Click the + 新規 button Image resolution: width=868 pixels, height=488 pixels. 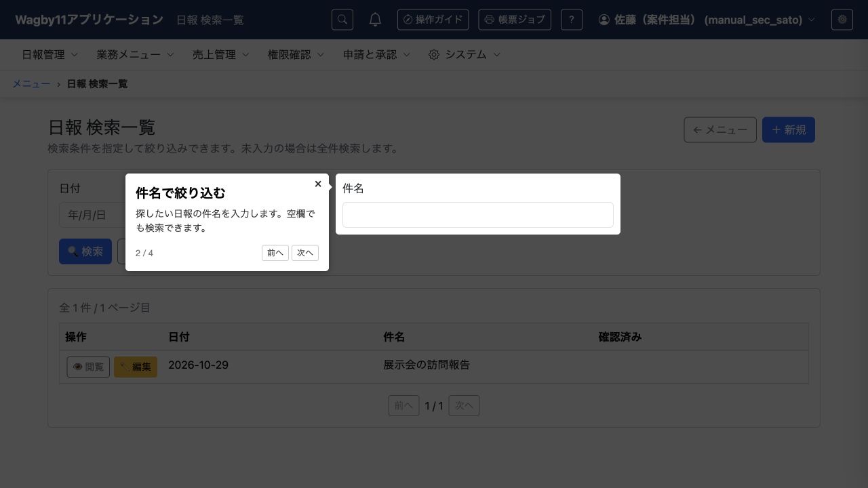pos(789,130)
